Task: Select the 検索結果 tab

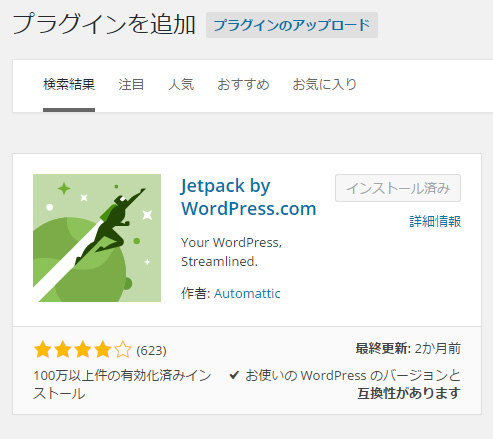Action: coord(69,84)
